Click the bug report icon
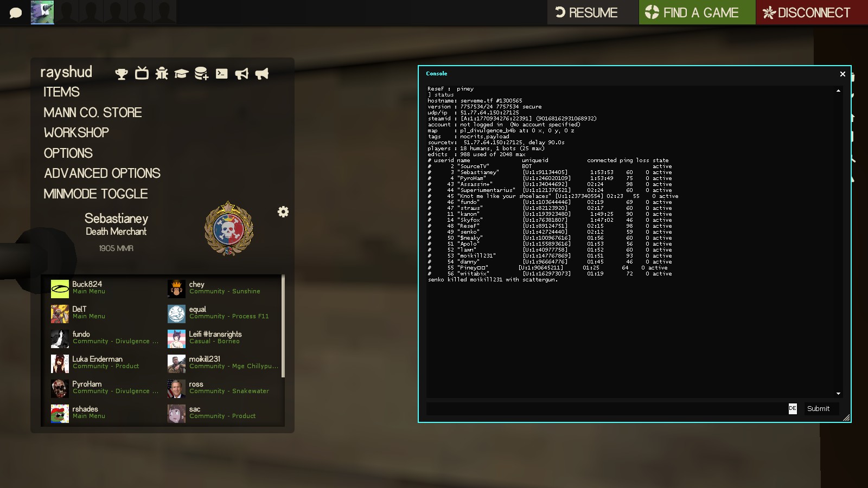This screenshot has width=868, height=488. click(162, 73)
